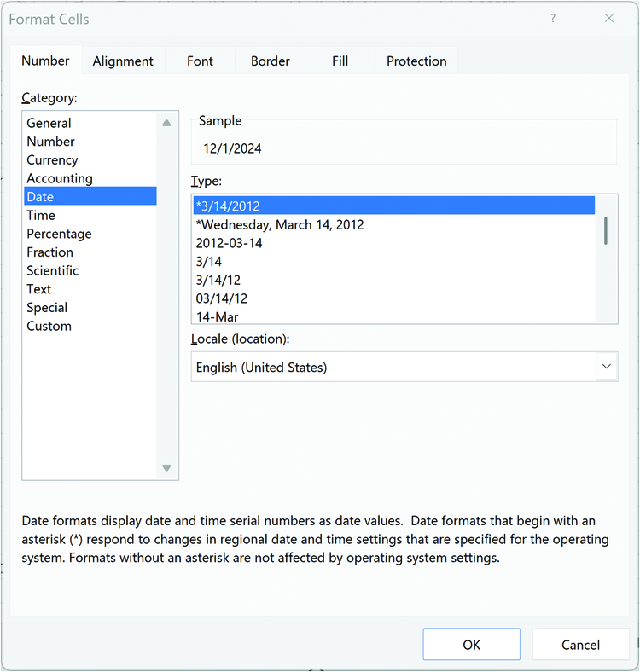Click the Cancel button

click(580, 644)
